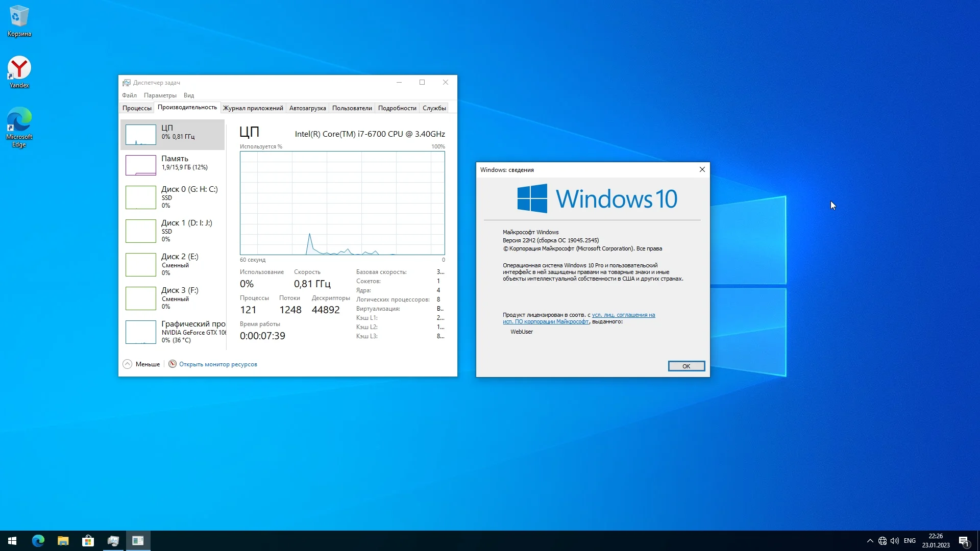Open the Файл menu
Screen dimensions: 980x551
[x=129, y=95]
